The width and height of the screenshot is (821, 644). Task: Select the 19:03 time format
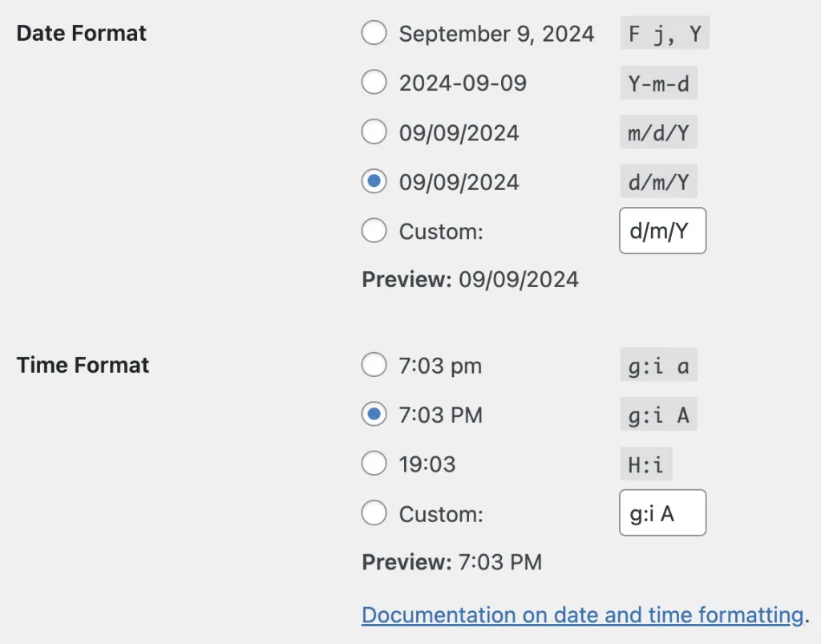374,464
